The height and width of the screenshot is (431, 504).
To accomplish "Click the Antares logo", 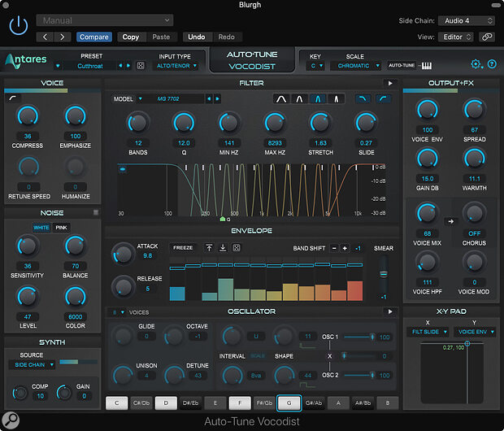I will pos(26,60).
